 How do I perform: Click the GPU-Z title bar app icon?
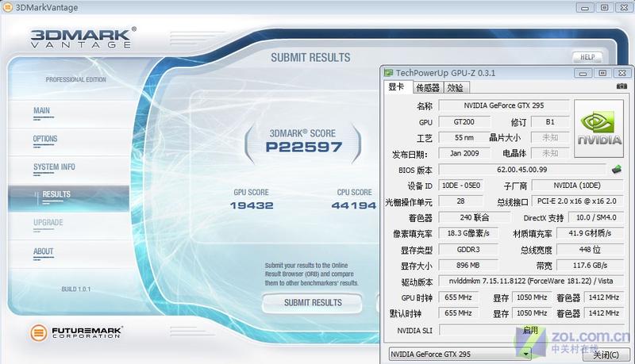[x=389, y=73]
